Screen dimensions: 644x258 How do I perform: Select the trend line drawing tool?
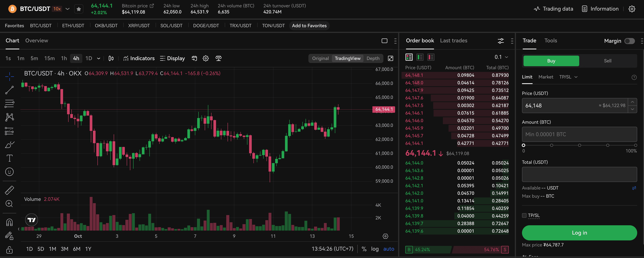point(9,90)
